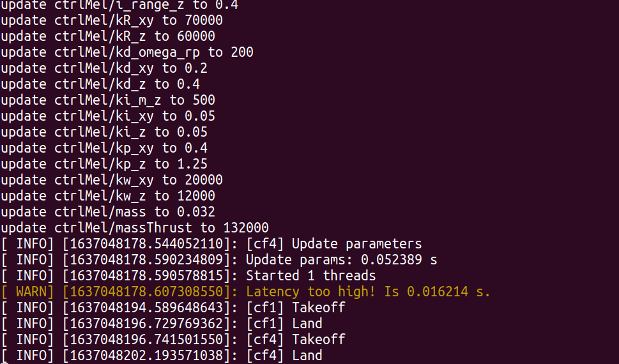Click 'update ctrlMel/ki_xy to 0.05' line
The image size is (619, 364).
[108, 116]
